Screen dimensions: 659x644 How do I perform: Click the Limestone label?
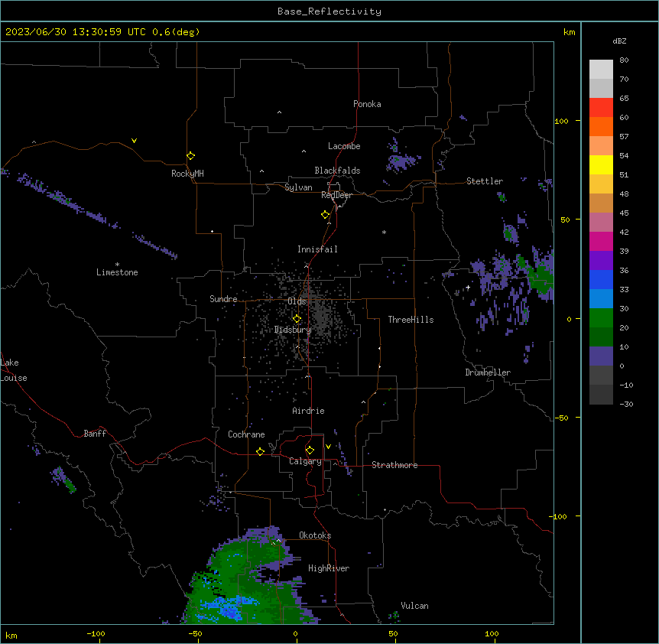coord(117,272)
